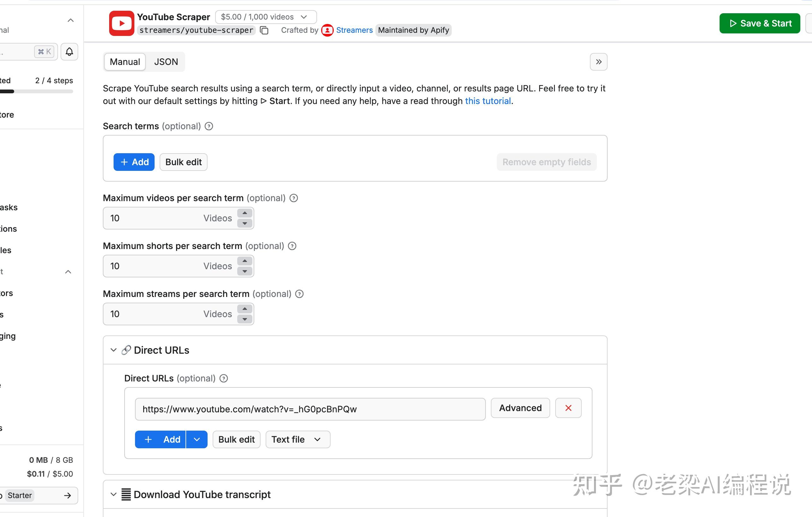The height and width of the screenshot is (517, 812).
Task: Open Bulk edit for search terms
Action: click(184, 162)
